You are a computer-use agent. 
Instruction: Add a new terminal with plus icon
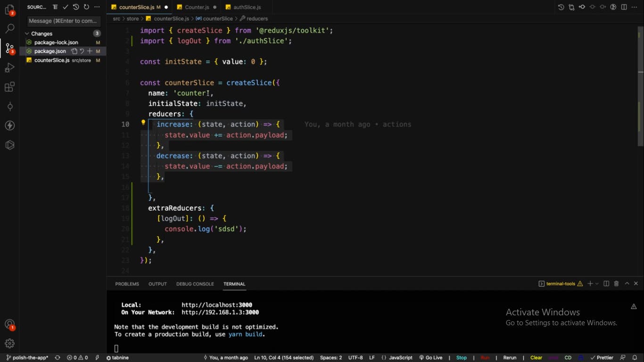(590, 284)
